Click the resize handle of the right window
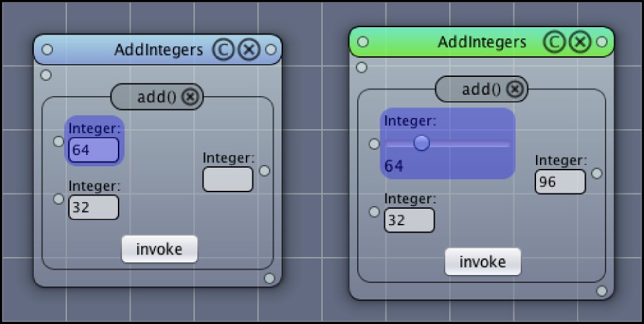644x324 pixels. [x=602, y=291]
